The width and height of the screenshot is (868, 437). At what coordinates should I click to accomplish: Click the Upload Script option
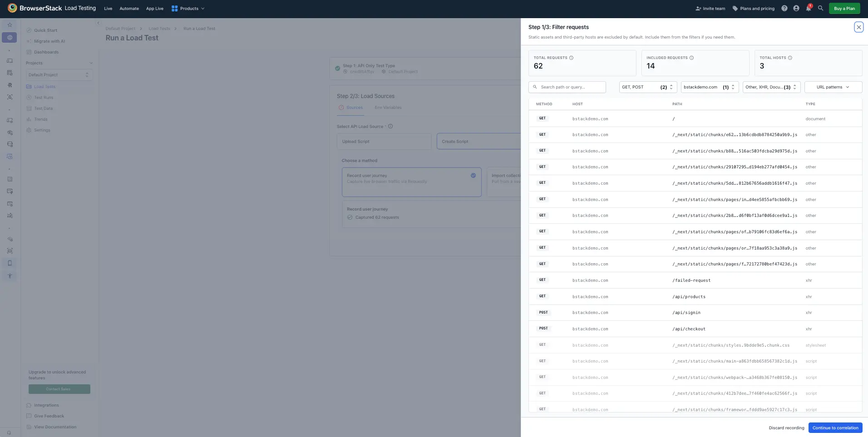[384, 142]
